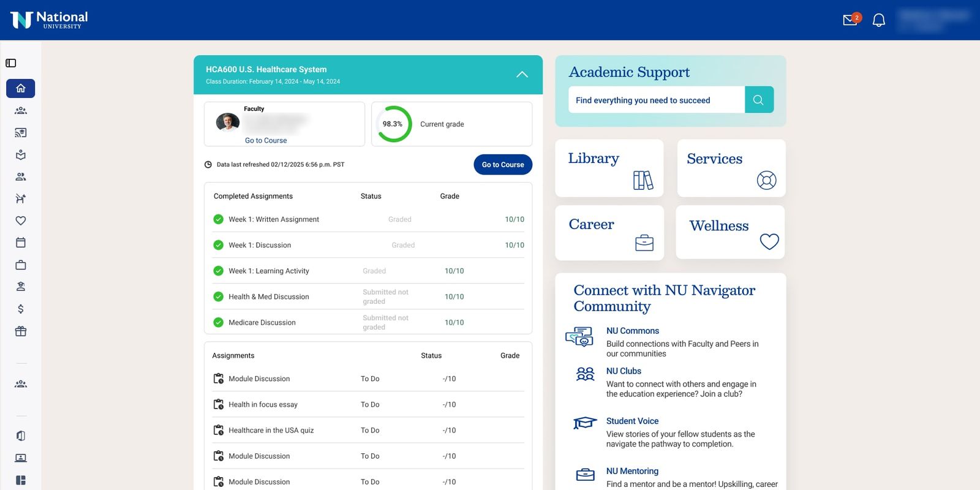This screenshot has width=980, height=490.
Task: Toggle the sidebar panel collapse icon
Action: [11, 63]
